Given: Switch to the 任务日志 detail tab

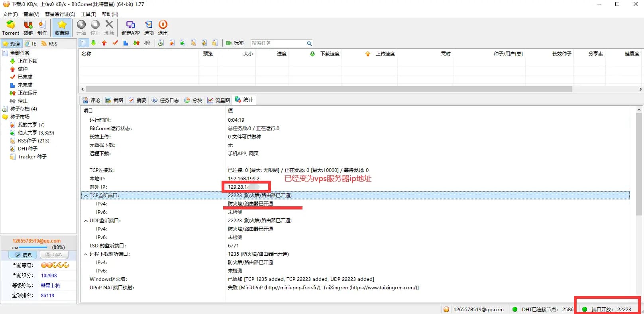Looking at the screenshot, I should pos(165,100).
